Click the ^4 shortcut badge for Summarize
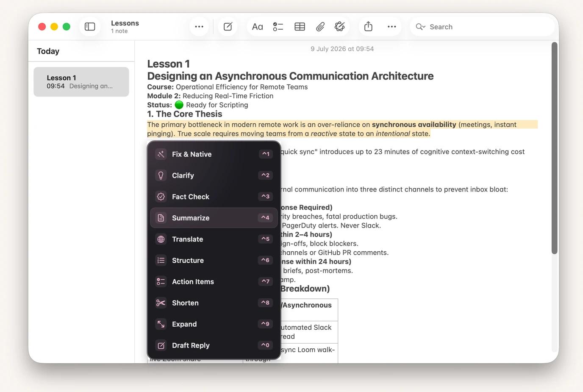 coord(265,217)
